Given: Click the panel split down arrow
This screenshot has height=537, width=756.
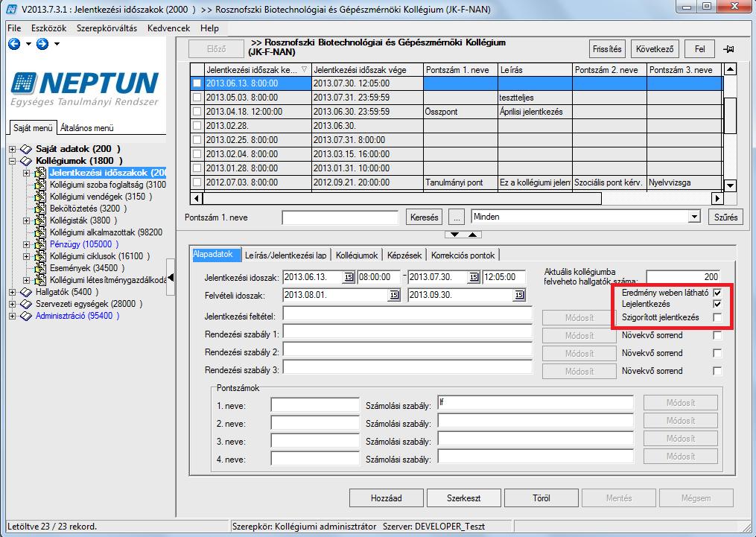Looking at the screenshot, I should pyautogui.click(x=454, y=235).
